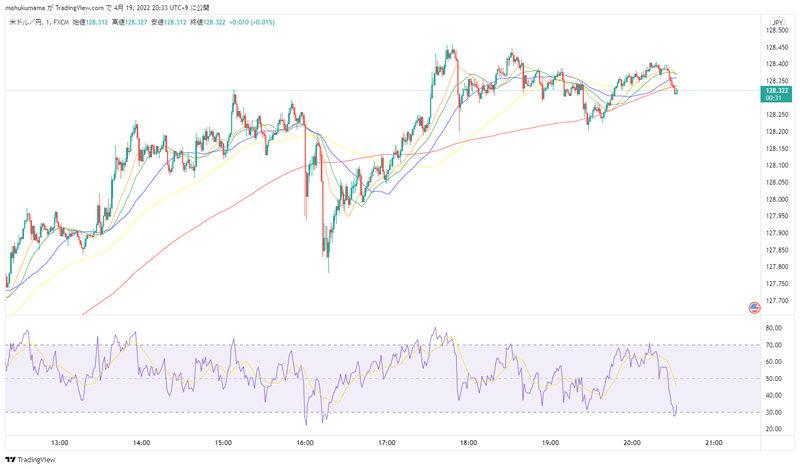Click the 20:00 time axis label
Image resolution: width=800 pixels, height=469 pixels.
click(632, 443)
